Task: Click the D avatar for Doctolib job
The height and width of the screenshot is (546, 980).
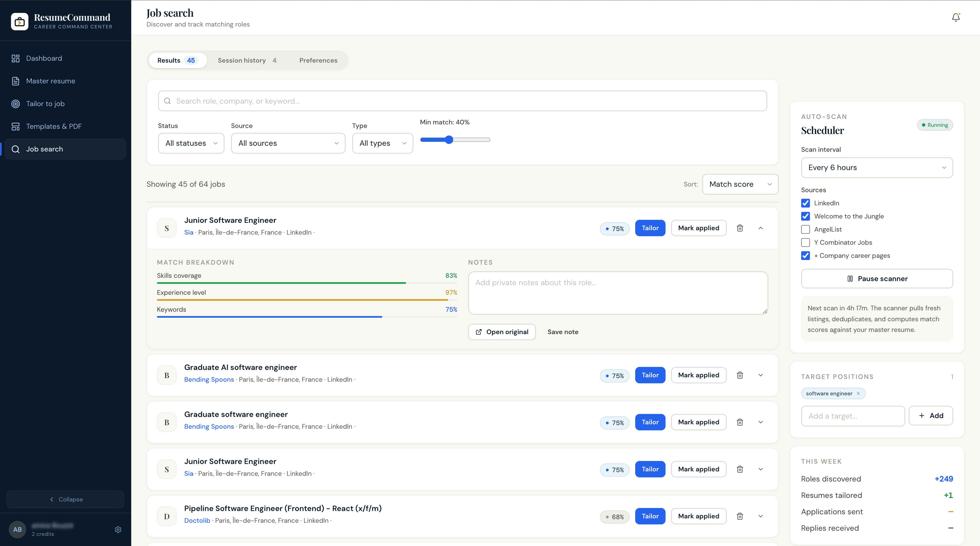Action: [167, 516]
